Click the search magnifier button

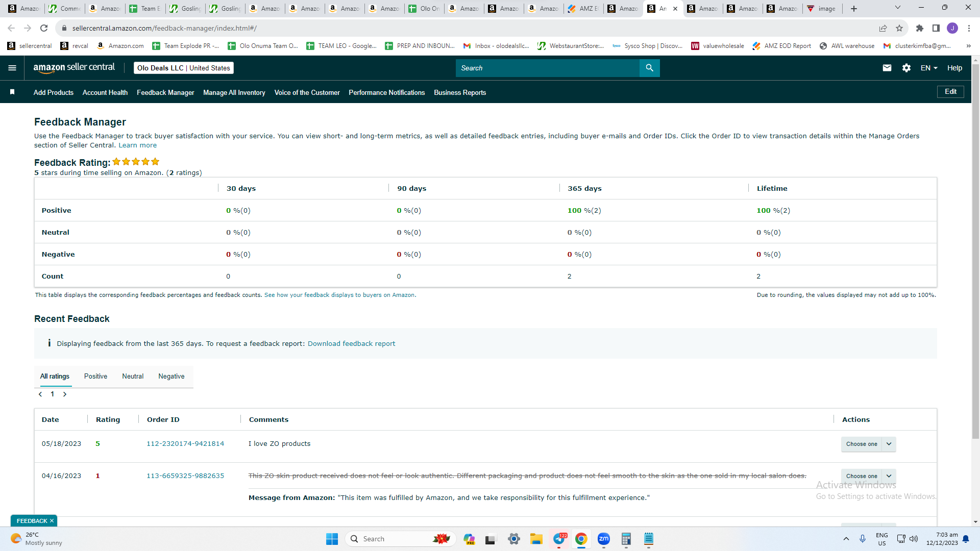point(649,68)
